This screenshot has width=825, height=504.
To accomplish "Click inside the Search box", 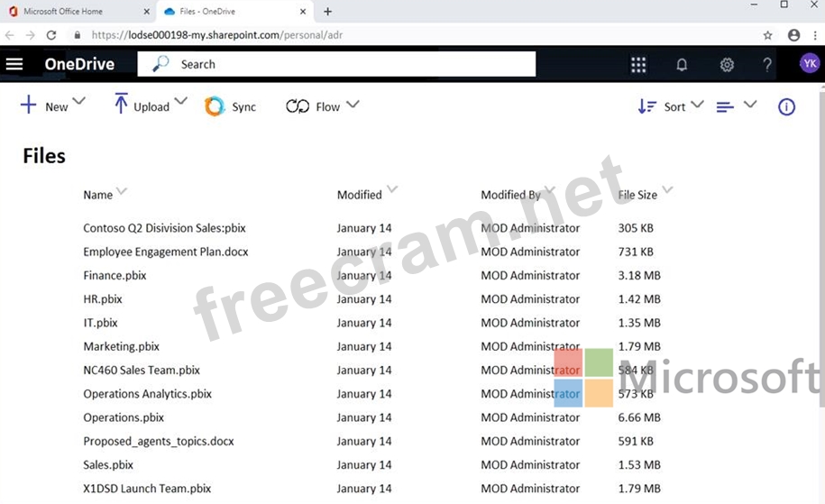I will (x=336, y=64).
